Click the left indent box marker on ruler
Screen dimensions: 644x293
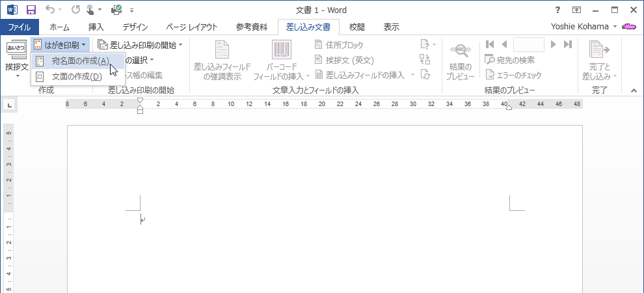pyautogui.click(x=140, y=111)
